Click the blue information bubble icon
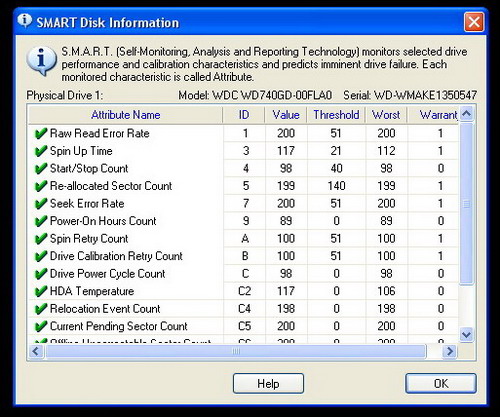 pos(41,61)
